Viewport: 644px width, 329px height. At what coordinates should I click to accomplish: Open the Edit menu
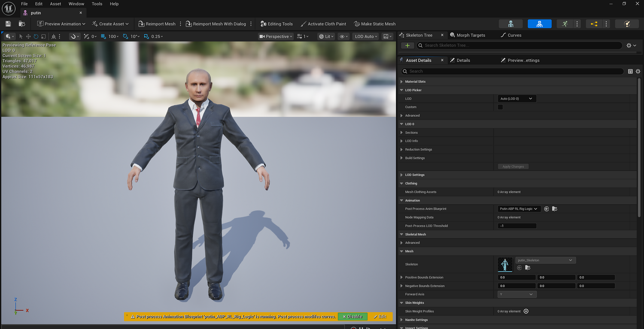39,4
